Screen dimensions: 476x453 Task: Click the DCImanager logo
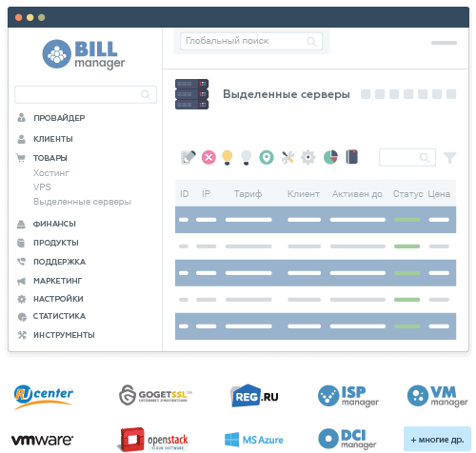347,439
